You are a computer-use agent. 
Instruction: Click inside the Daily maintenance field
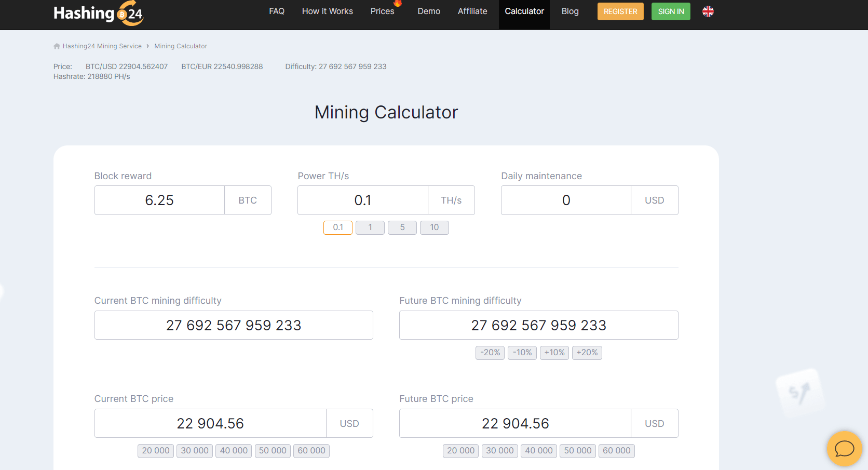click(565, 200)
